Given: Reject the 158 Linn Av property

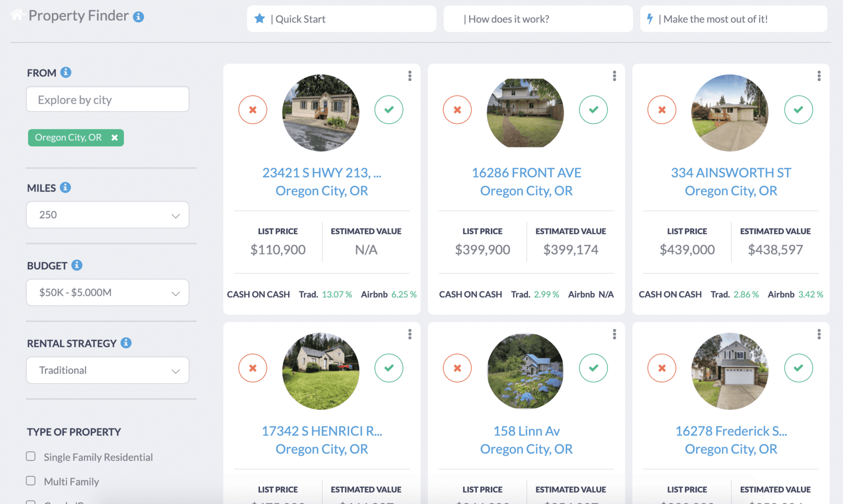Looking at the screenshot, I should coord(458,368).
